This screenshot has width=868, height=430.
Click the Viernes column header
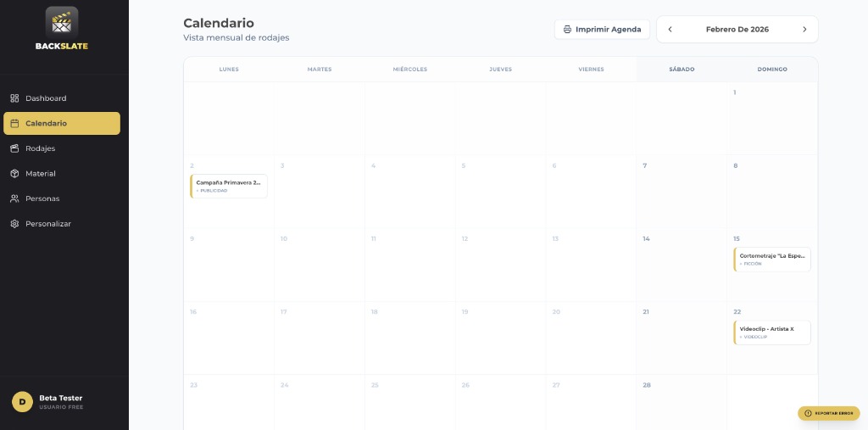click(591, 70)
